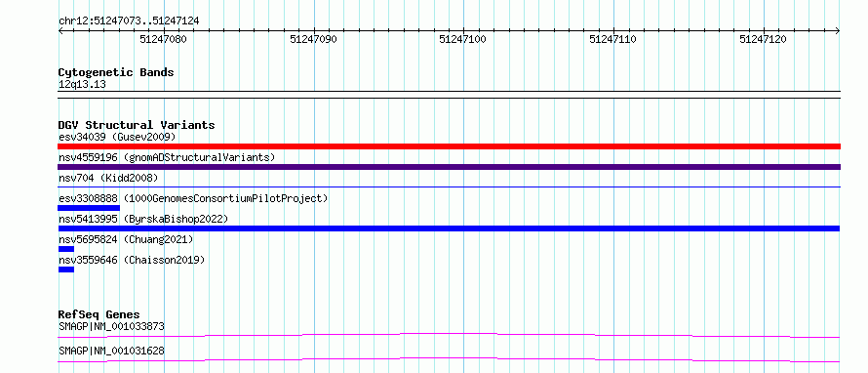Click the DGV Structural Variants heading
Image resolution: width=868 pixels, height=373 pixels.
(x=137, y=125)
